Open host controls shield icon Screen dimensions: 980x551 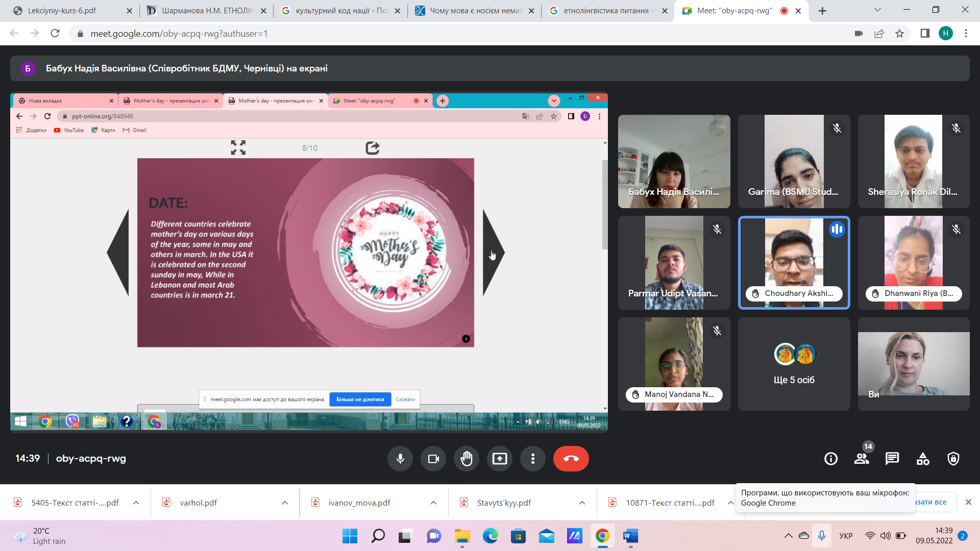pyautogui.click(x=953, y=459)
